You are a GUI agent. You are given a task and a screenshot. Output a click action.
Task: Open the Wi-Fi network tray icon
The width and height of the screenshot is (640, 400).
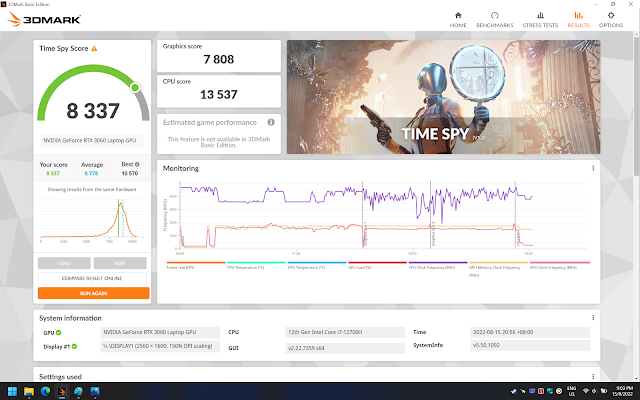tap(586, 391)
